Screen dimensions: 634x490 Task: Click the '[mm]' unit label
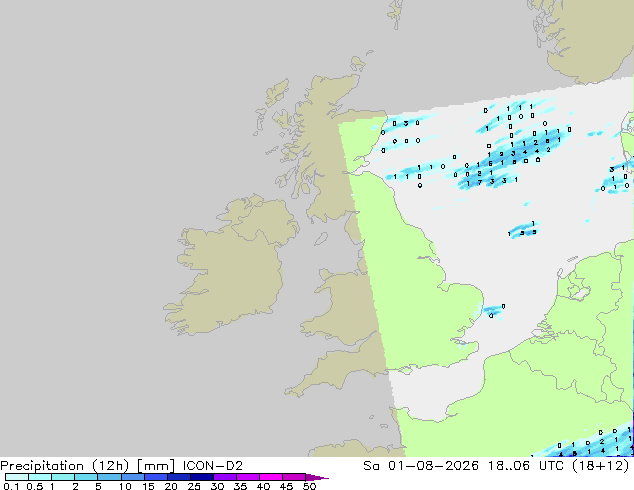tap(156, 466)
